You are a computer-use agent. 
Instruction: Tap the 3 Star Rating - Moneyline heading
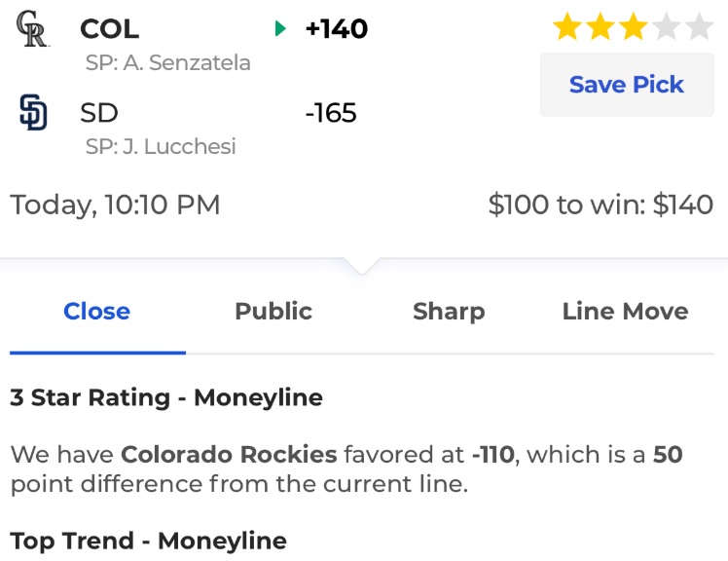tap(166, 397)
